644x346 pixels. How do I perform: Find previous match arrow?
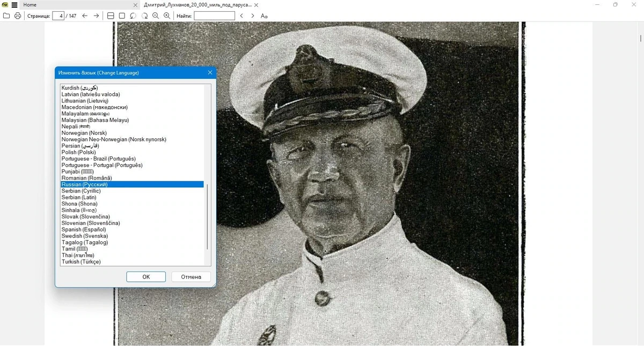[x=241, y=16]
